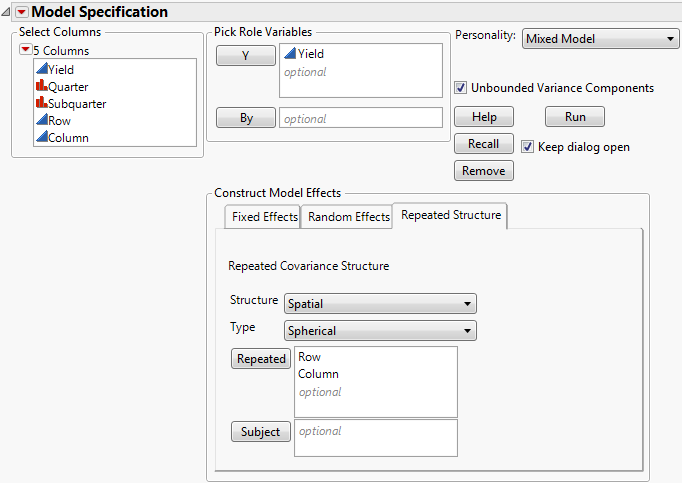Select the Column continuous column icon
This screenshot has height=483, width=682.
pos(40,138)
